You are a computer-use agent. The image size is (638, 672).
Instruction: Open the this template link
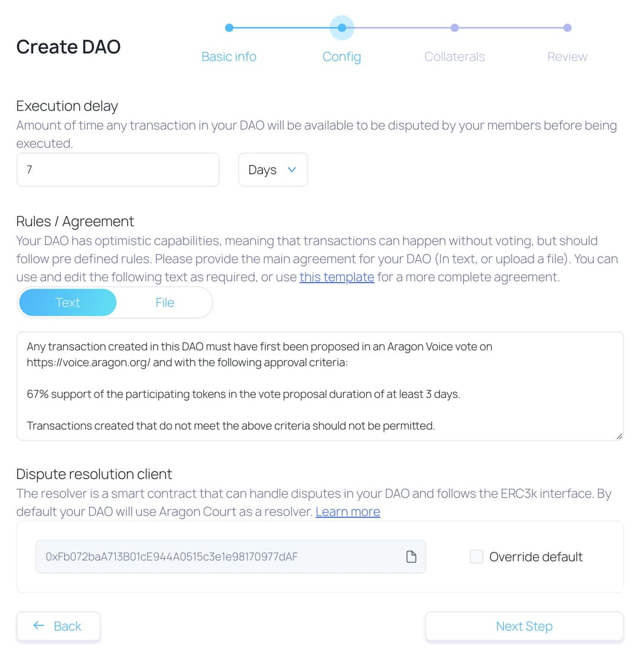(x=336, y=277)
